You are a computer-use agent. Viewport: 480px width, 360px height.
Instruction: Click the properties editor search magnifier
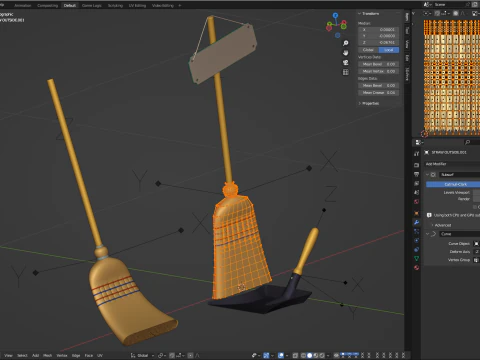point(468,142)
